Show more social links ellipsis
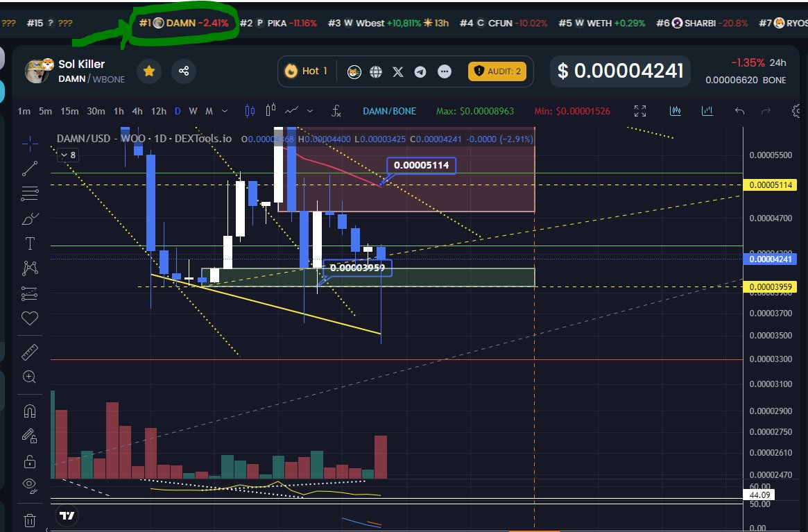Screen dimensions: 808x532 click(x=444, y=71)
